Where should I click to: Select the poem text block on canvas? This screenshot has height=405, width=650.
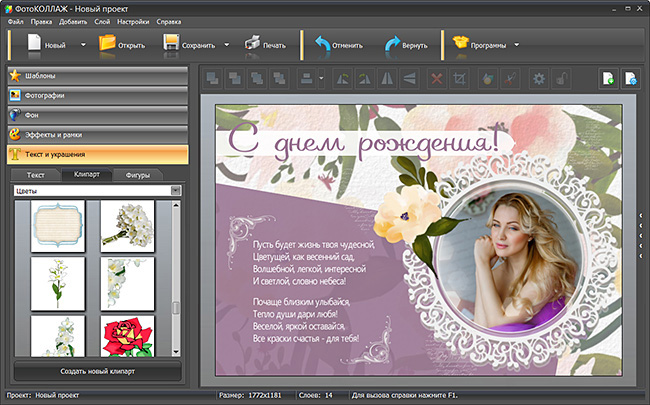click(x=313, y=292)
